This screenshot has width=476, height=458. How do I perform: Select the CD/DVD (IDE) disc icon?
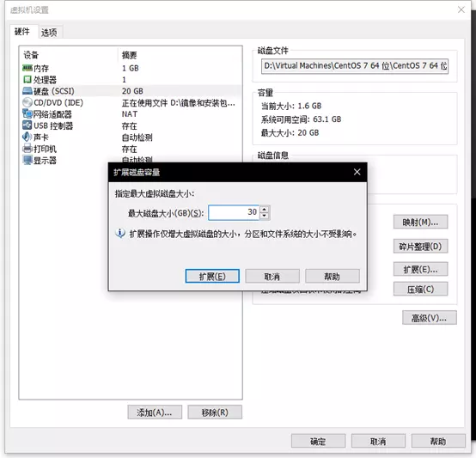[27, 102]
